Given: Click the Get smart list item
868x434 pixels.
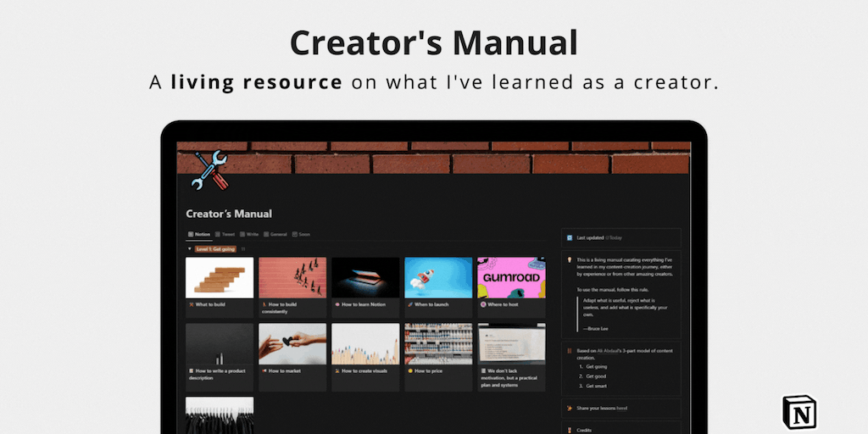Looking at the screenshot, I should point(597,386).
